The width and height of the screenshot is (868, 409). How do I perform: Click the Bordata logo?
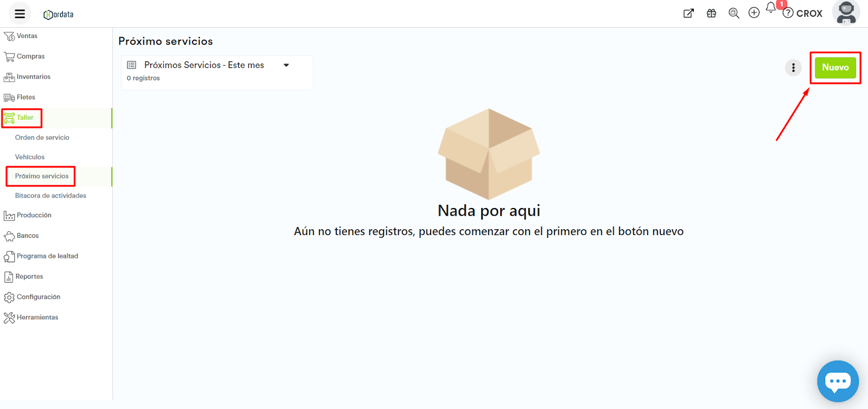click(x=59, y=15)
